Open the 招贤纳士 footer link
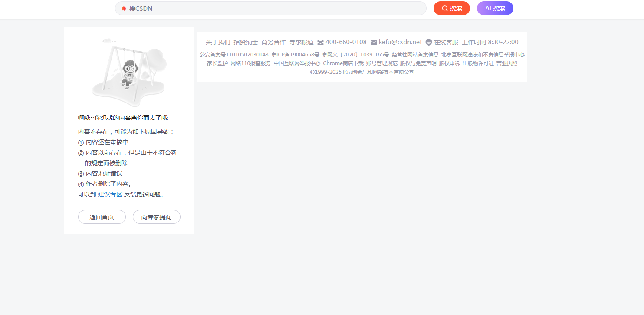 pos(246,42)
